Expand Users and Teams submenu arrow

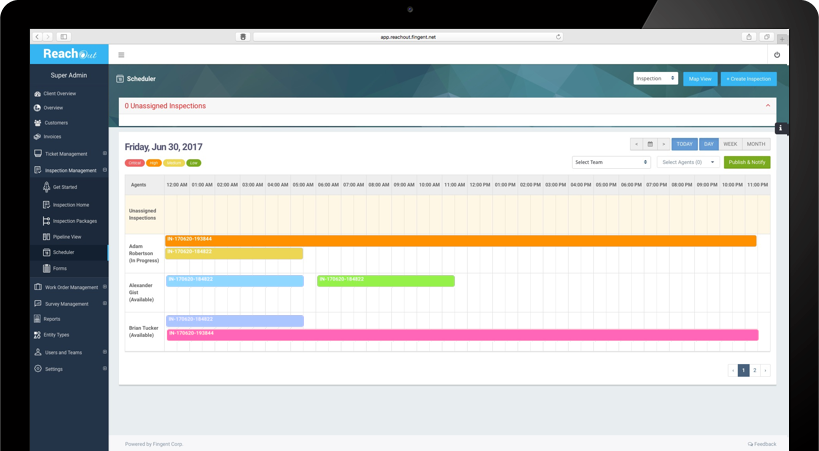point(105,352)
